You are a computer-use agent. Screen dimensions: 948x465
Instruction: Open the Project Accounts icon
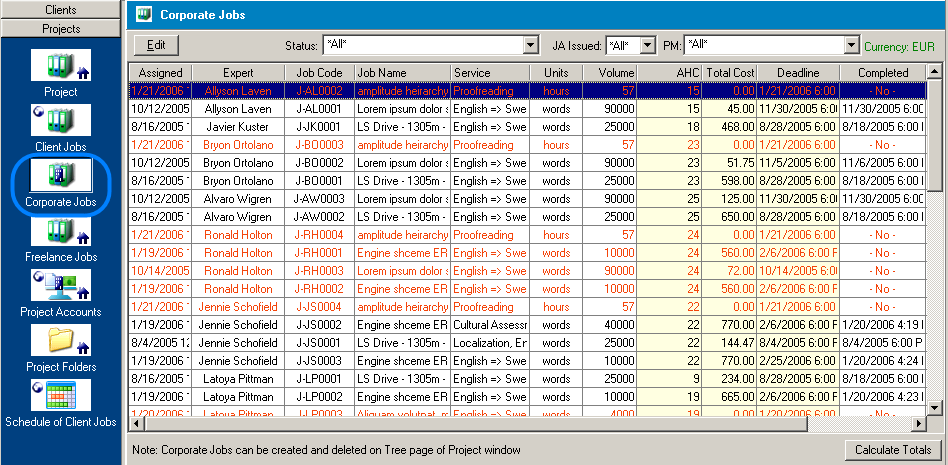pyautogui.click(x=61, y=286)
